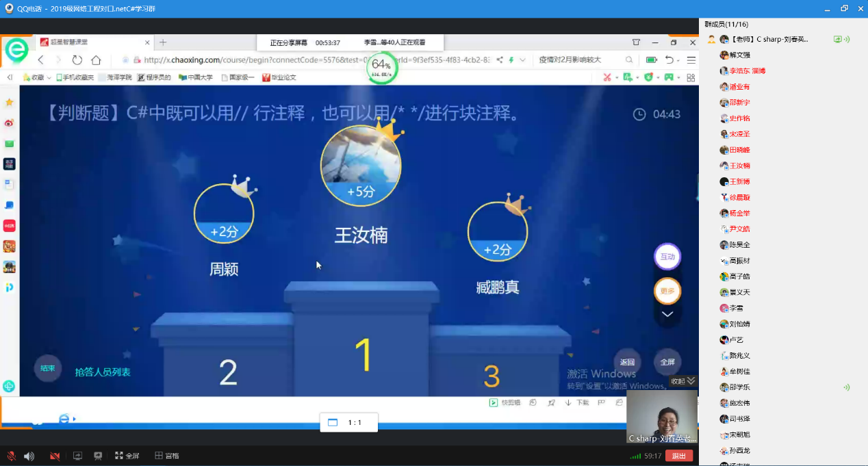This screenshot has width=868, height=466.
Task: Click the browser skin shirt icon
Action: tap(636, 42)
